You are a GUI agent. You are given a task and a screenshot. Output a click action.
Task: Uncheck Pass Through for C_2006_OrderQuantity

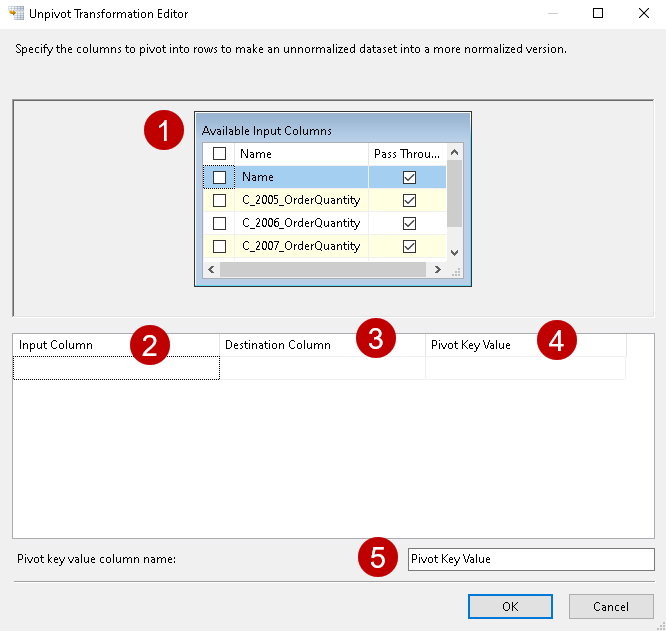tap(409, 223)
